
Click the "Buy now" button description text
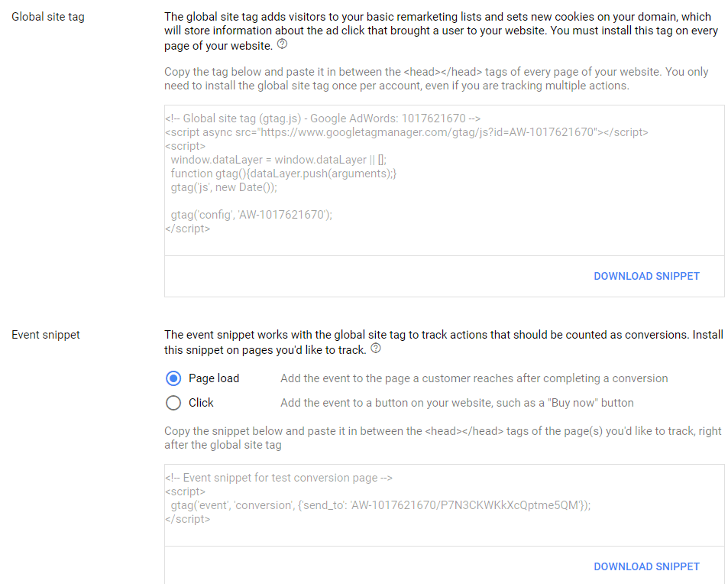[457, 403]
